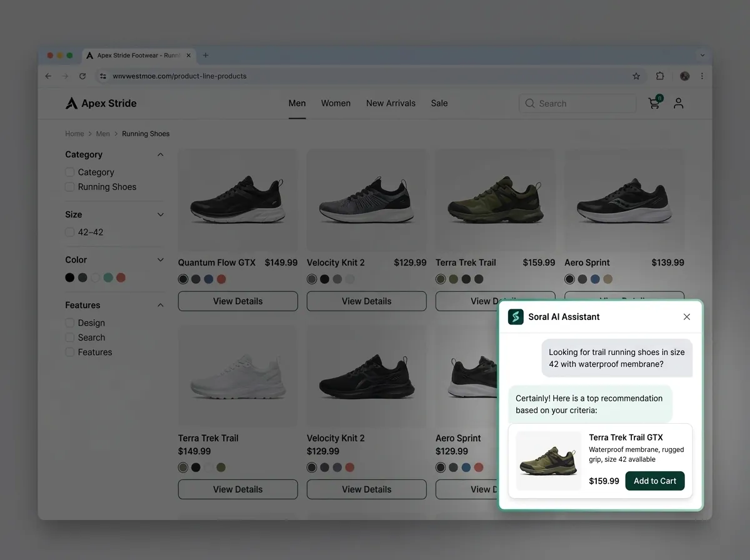Select the Apex Stride Footwear browser tab
Screen dimensions: 750x560
click(139, 56)
